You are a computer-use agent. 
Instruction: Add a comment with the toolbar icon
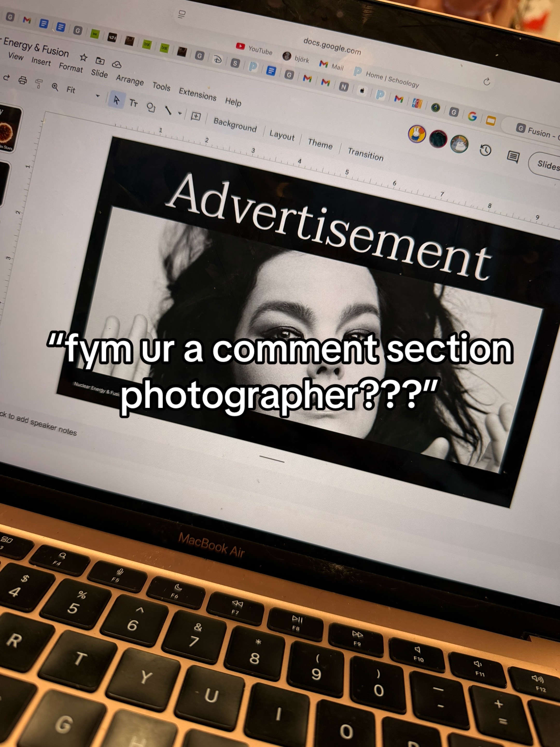[195, 116]
